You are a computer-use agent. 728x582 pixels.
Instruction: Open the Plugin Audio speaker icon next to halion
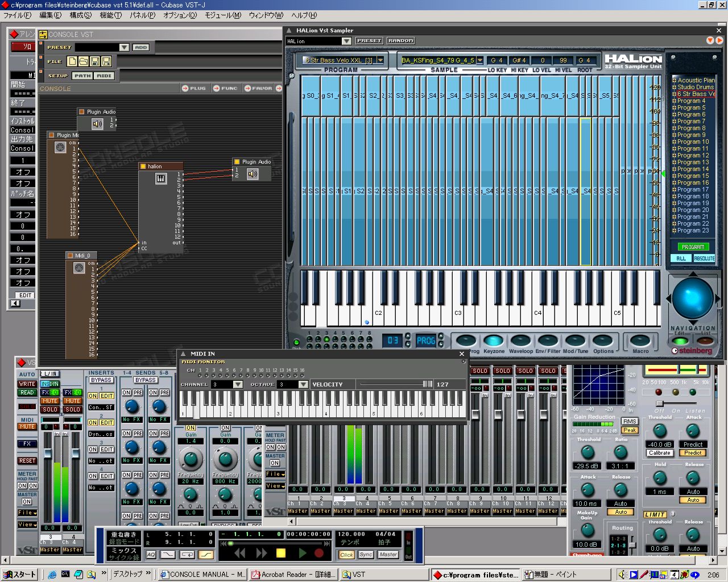[x=253, y=174]
